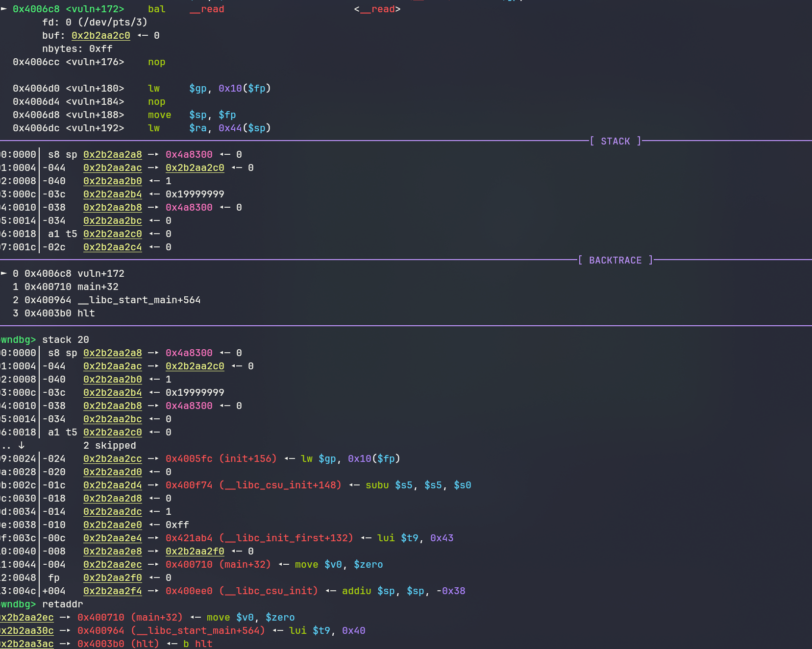This screenshot has width=812, height=649.
Task: Select the <__read> symbol annotation on the right
Action: pos(377,9)
